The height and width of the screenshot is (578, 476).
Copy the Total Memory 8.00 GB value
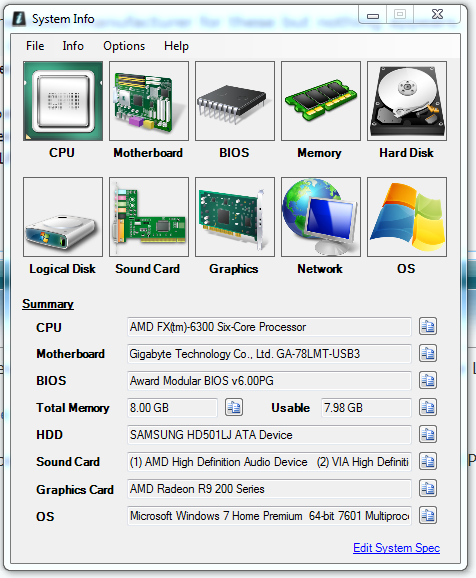pos(234,407)
